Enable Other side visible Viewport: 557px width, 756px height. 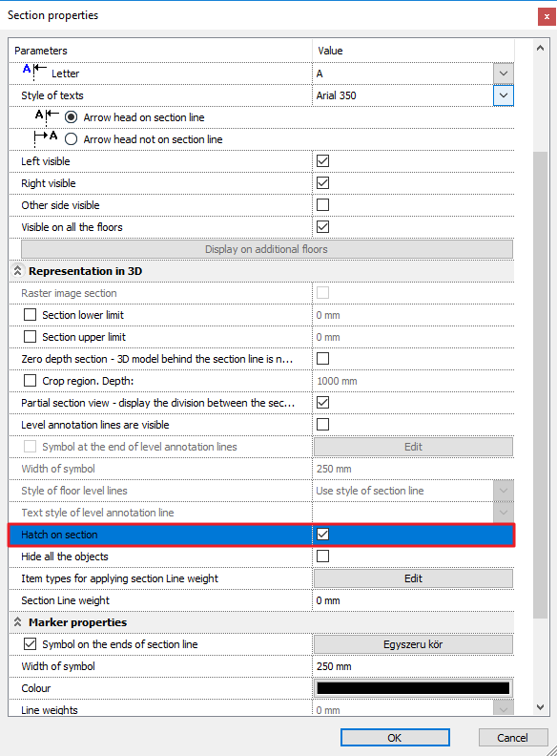(322, 205)
